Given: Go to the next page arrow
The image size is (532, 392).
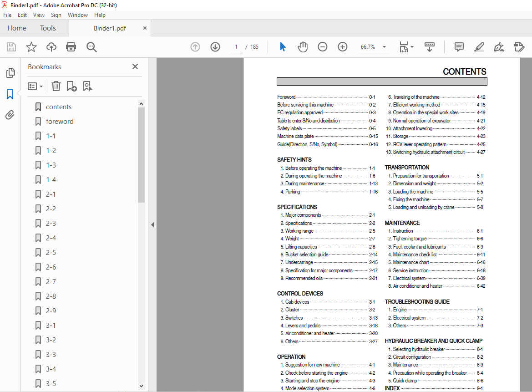Looking at the screenshot, I should pos(215,47).
